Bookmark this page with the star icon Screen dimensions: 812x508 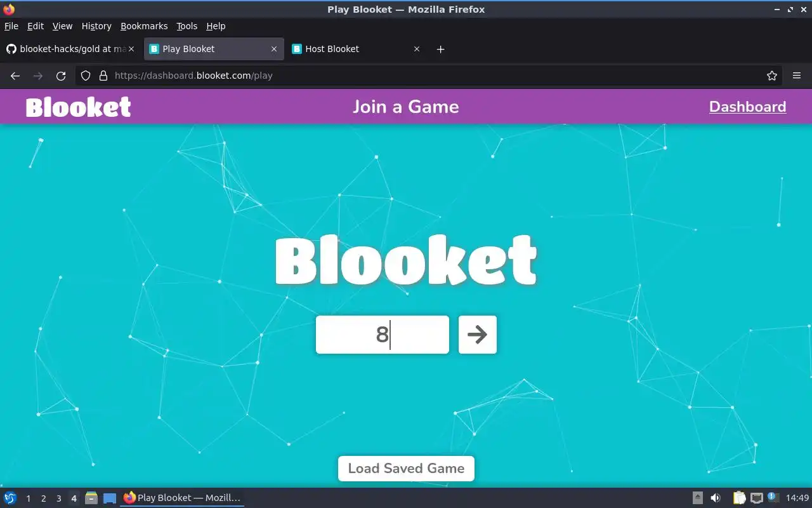click(772, 76)
